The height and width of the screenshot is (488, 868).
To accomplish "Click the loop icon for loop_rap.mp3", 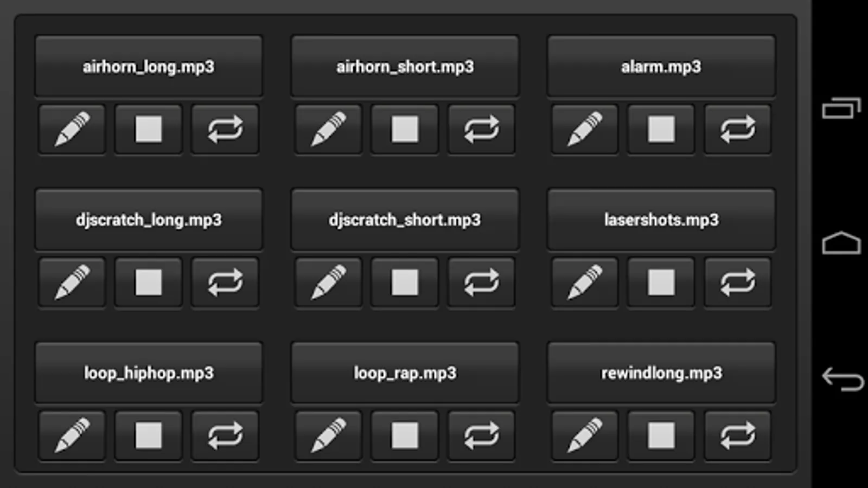I will [x=482, y=435].
